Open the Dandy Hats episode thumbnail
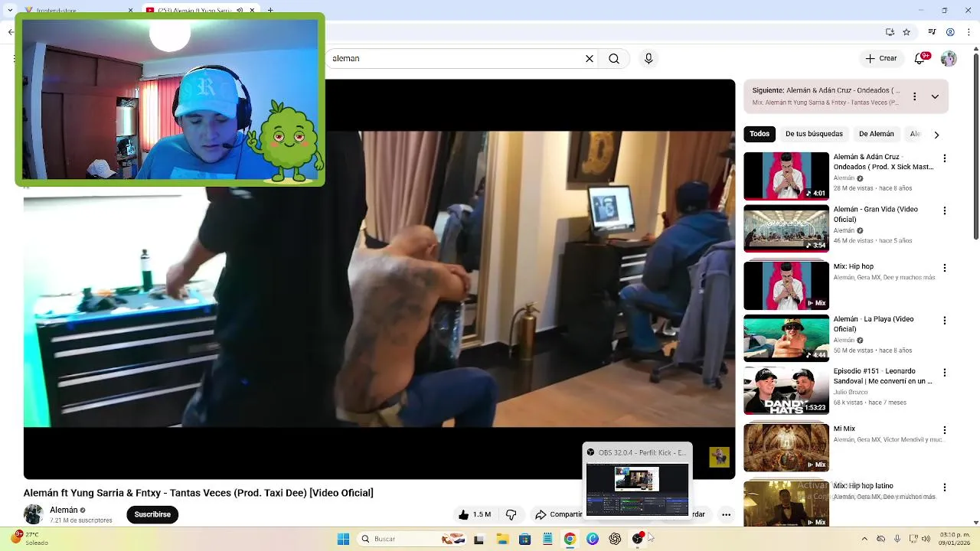The height and width of the screenshot is (551, 980). click(x=786, y=390)
